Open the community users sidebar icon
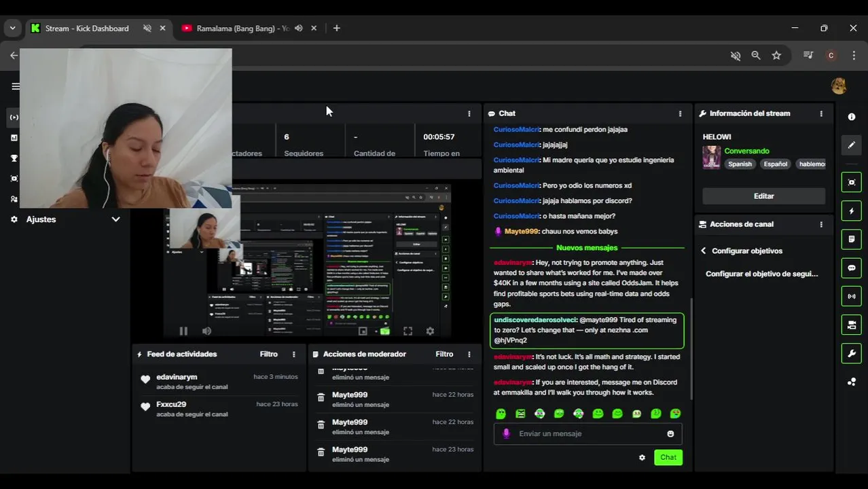 tap(14, 199)
